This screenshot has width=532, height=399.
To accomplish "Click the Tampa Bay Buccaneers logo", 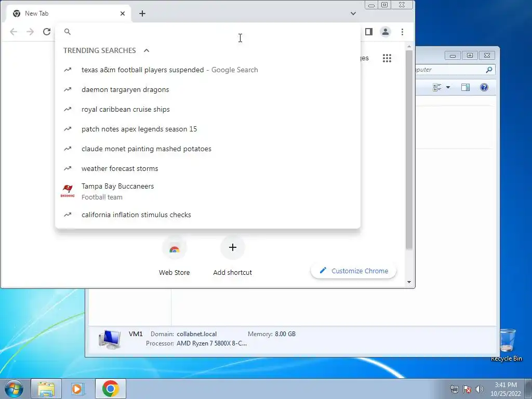I will coord(68,191).
